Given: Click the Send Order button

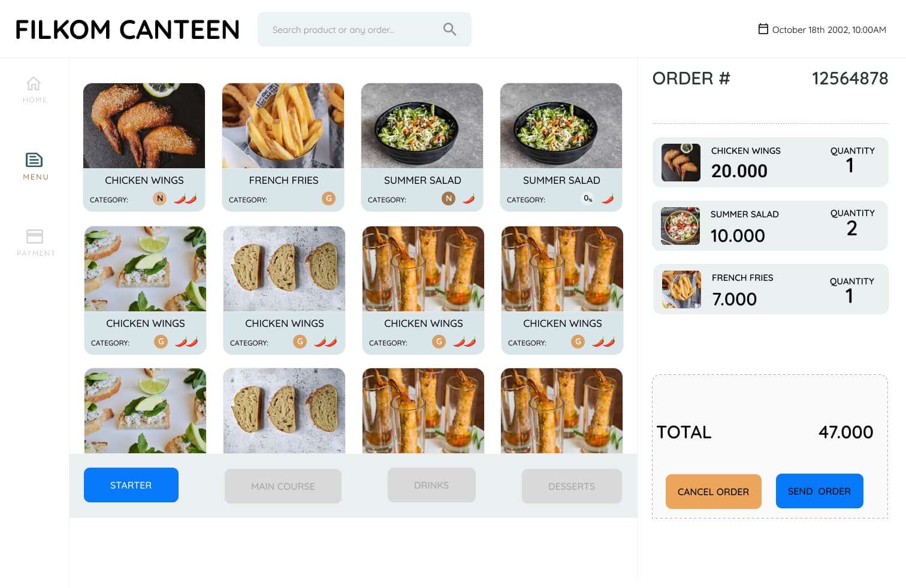Looking at the screenshot, I should 819,491.
